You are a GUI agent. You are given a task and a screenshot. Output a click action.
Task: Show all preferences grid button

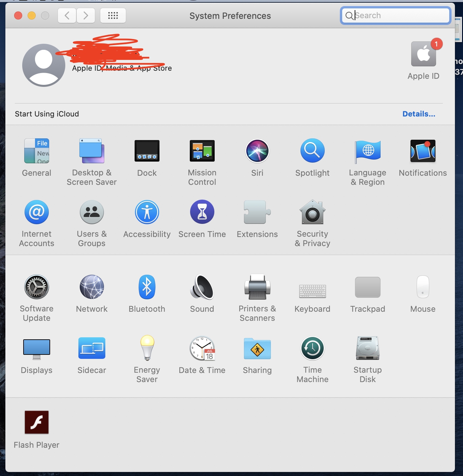113,15
